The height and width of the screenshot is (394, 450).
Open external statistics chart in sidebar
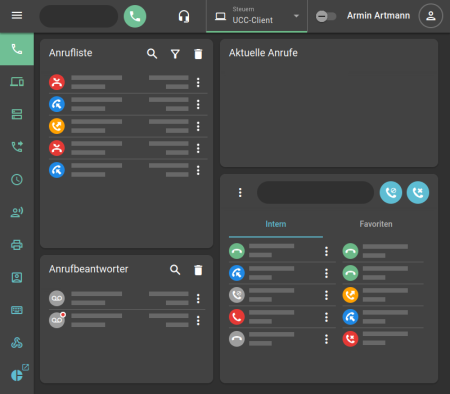(x=19, y=373)
